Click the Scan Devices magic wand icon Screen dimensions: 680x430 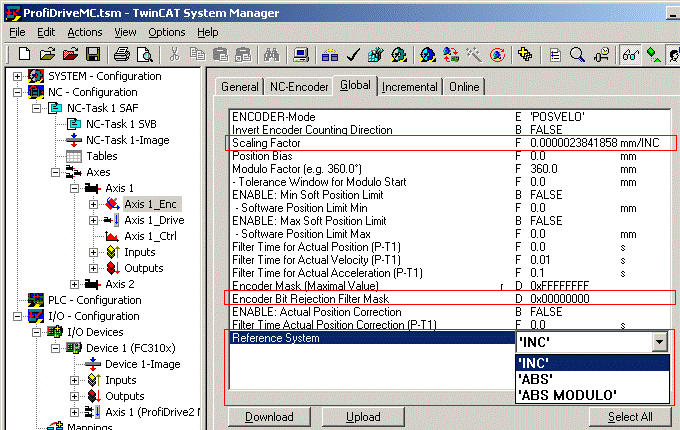[x=474, y=55]
